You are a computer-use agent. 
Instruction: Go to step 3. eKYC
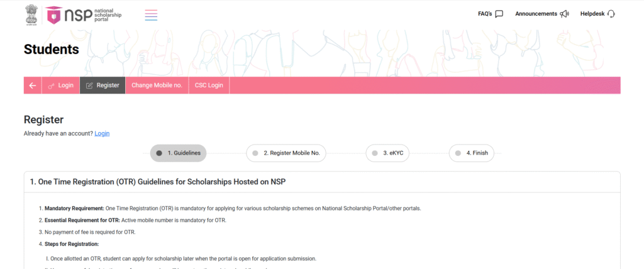387,153
